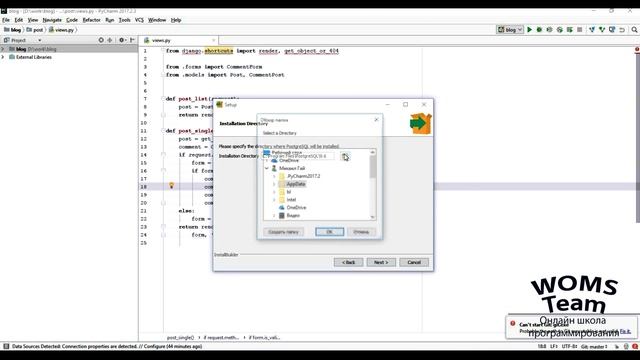Screen dimensions: 640x360
Task: Open Search Everywhere magnifier icon
Action: 634,30
